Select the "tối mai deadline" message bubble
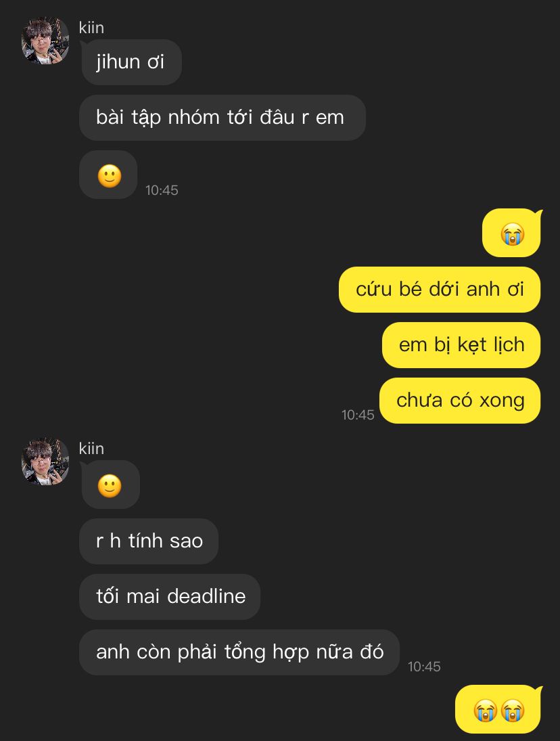The width and height of the screenshot is (560, 741). coord(170,596)
